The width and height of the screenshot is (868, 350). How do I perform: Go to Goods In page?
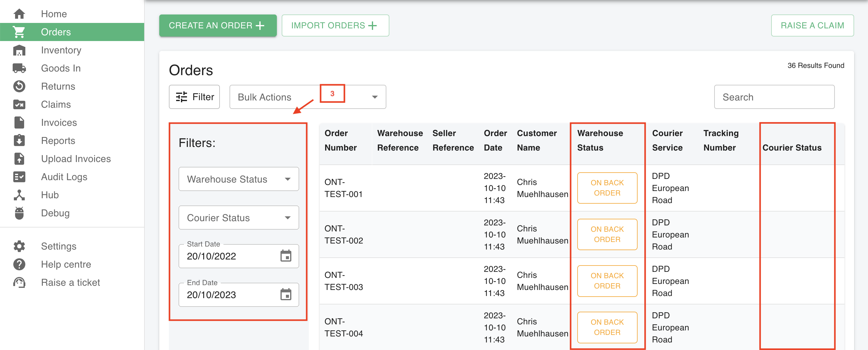click(61, 68)
